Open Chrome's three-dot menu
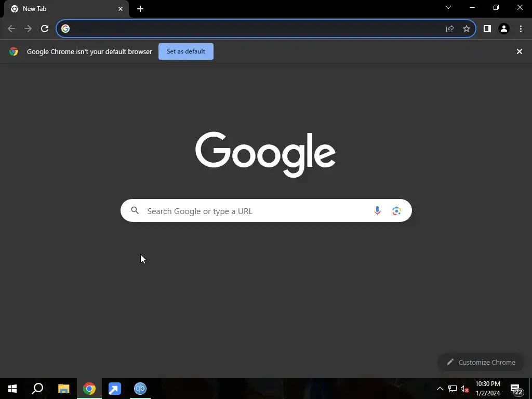The width and height of the screenshot is (532, 399). [x=521, y=29]
